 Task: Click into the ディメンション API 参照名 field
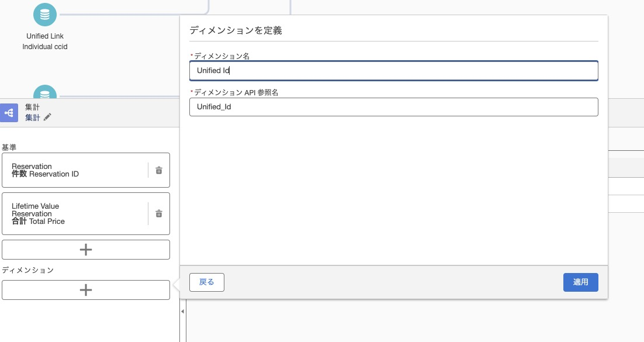pos(393,107)
